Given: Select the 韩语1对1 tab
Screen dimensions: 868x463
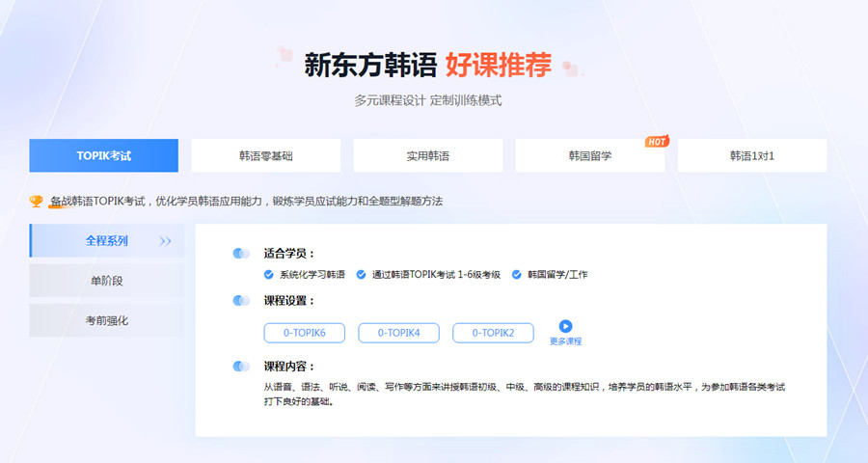Looking at the screenshot, I should [751, 155].
